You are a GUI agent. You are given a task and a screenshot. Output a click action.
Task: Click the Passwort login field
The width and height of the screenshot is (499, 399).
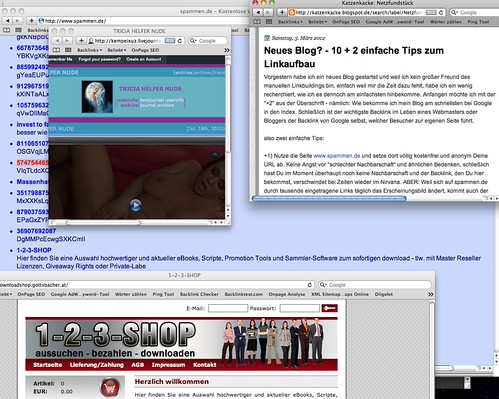[299, 308]
